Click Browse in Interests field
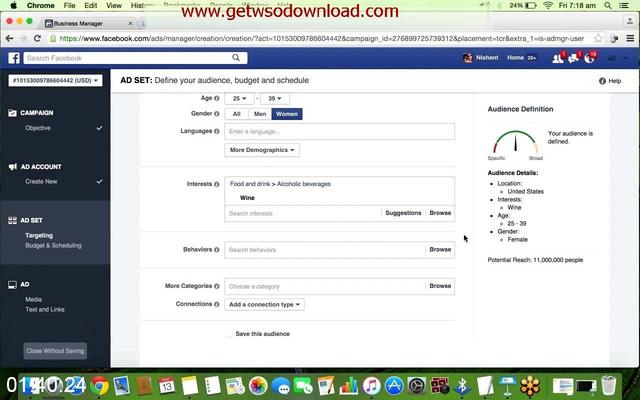 click(440, 213)
